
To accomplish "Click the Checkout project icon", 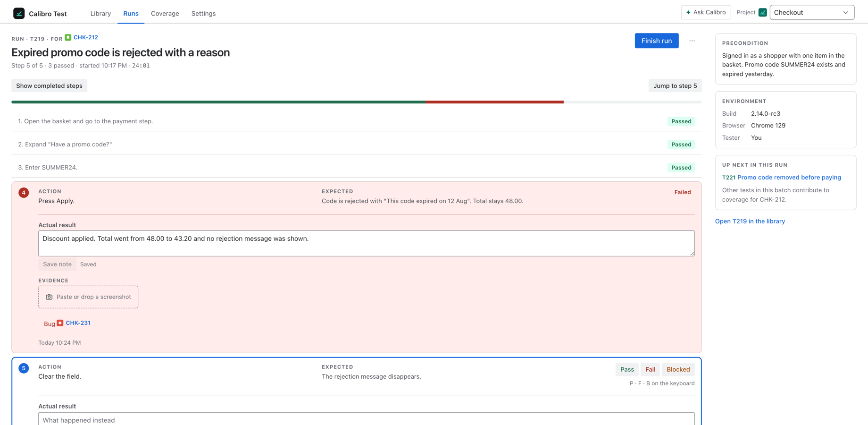I will [x=762, y=12].
